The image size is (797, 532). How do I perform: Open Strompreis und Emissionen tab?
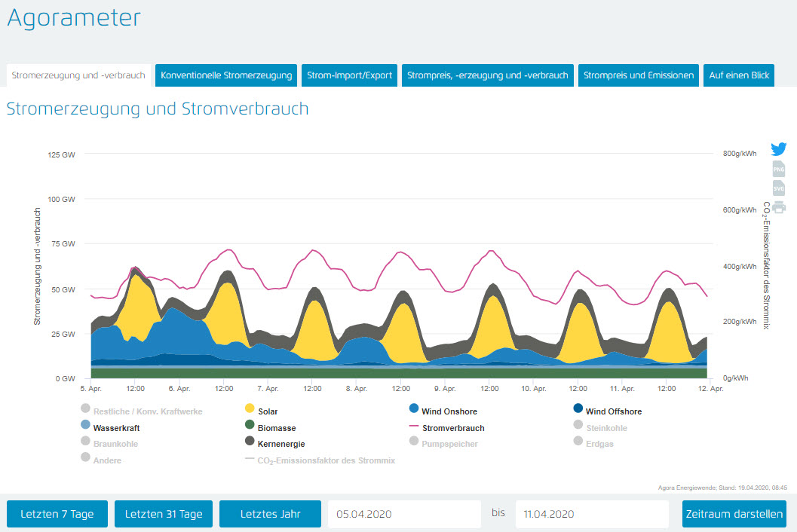click(x=639, y=75)
